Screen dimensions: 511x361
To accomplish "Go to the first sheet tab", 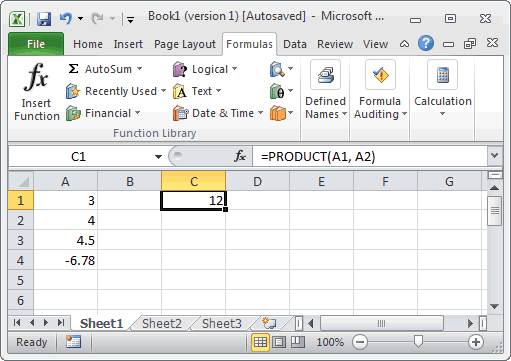I will 17,322.
